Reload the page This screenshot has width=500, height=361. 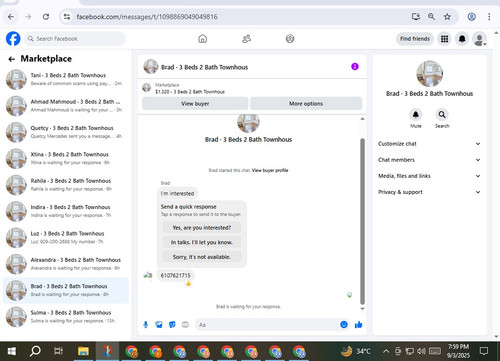coord(46,17)
